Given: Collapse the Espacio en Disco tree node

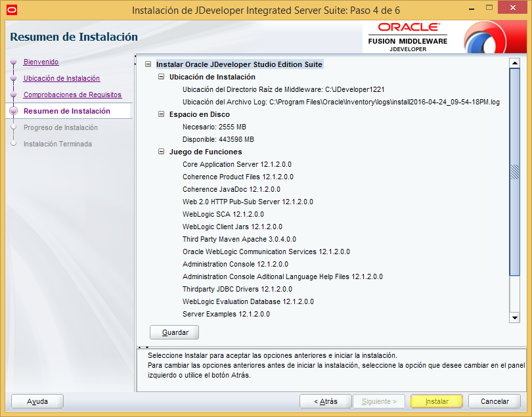Looking at the screenshot, I should coord(161,114).
